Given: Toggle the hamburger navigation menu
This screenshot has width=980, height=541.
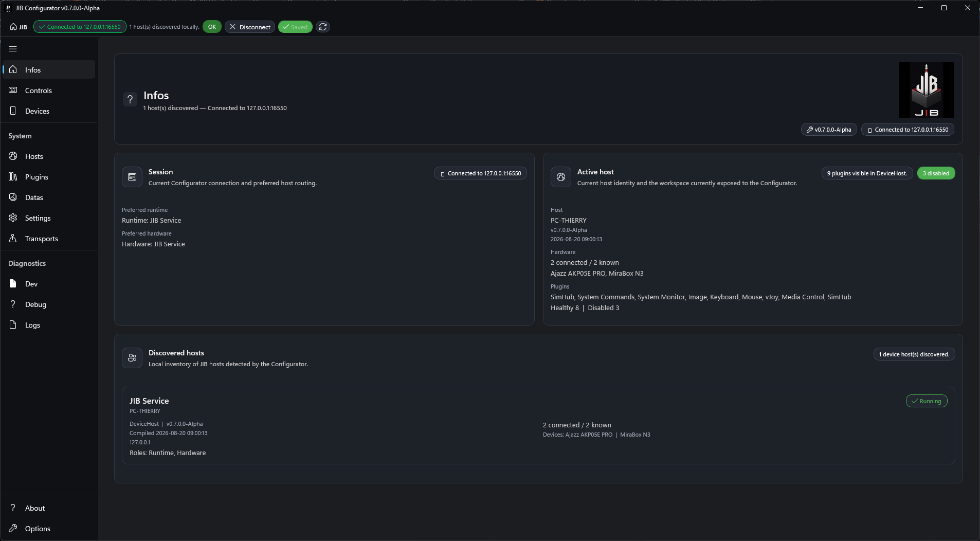Looking at the screenshot, I should [x=13, y=49].
